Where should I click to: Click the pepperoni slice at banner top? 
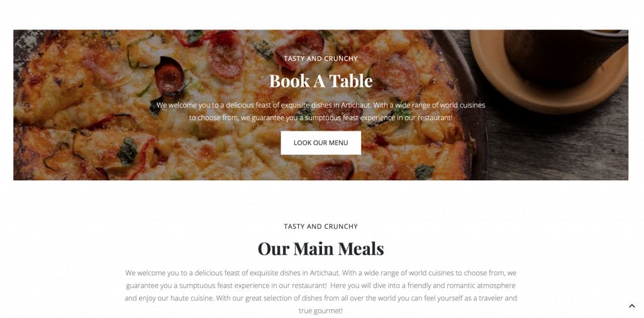click(226, 54)
